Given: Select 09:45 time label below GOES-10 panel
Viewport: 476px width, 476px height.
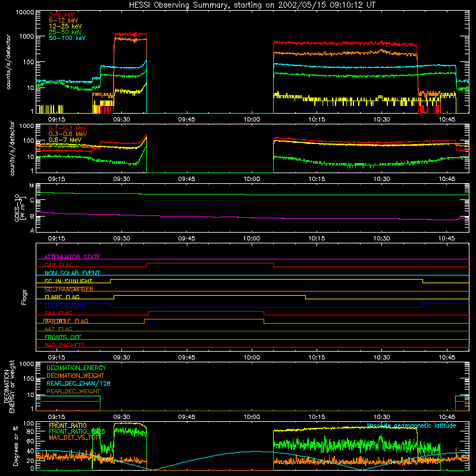Looking at the screenshot, I should (x=186, y=239).
